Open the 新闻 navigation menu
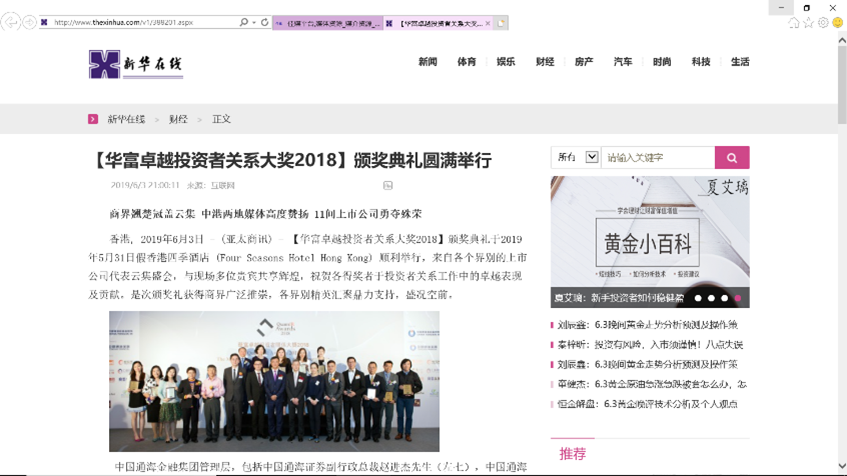 [427, 62]
